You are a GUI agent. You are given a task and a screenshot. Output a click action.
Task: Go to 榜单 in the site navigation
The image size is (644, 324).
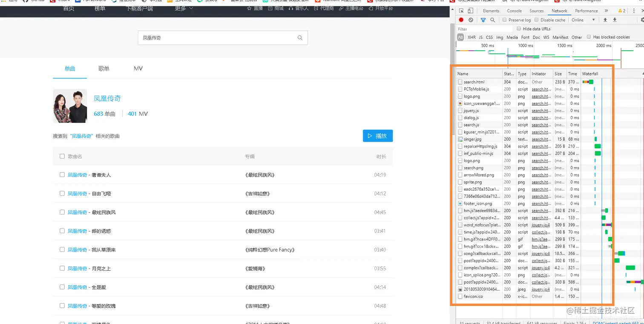point(100,8)
